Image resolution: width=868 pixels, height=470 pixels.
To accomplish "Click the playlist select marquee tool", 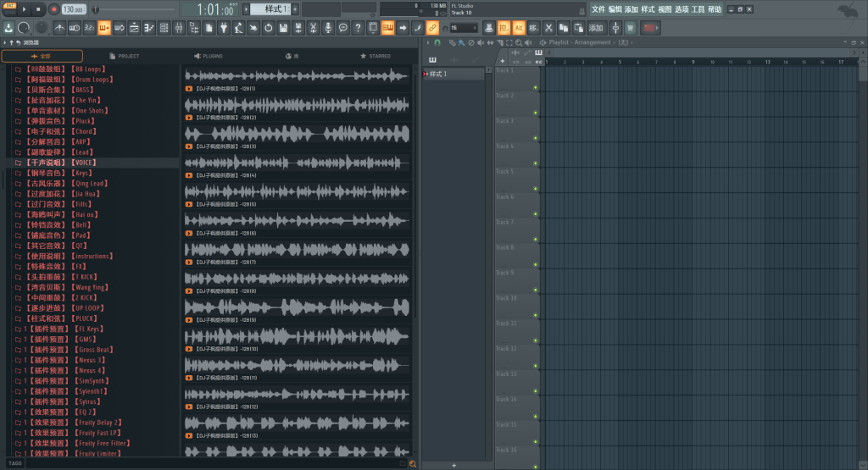I will (509, 42).
